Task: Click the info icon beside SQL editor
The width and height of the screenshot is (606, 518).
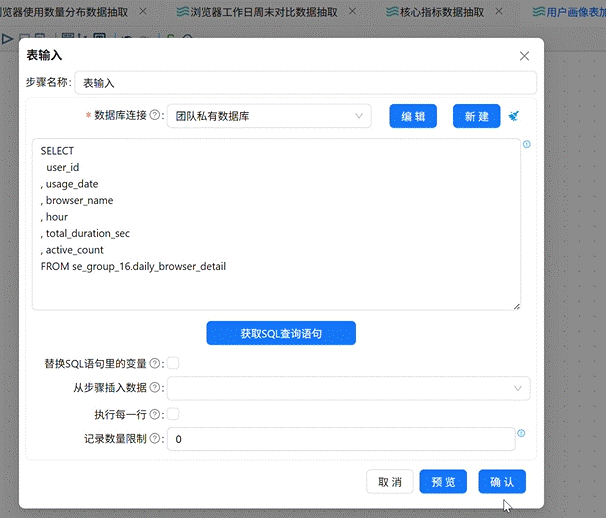Action: (x=527, y=144)
